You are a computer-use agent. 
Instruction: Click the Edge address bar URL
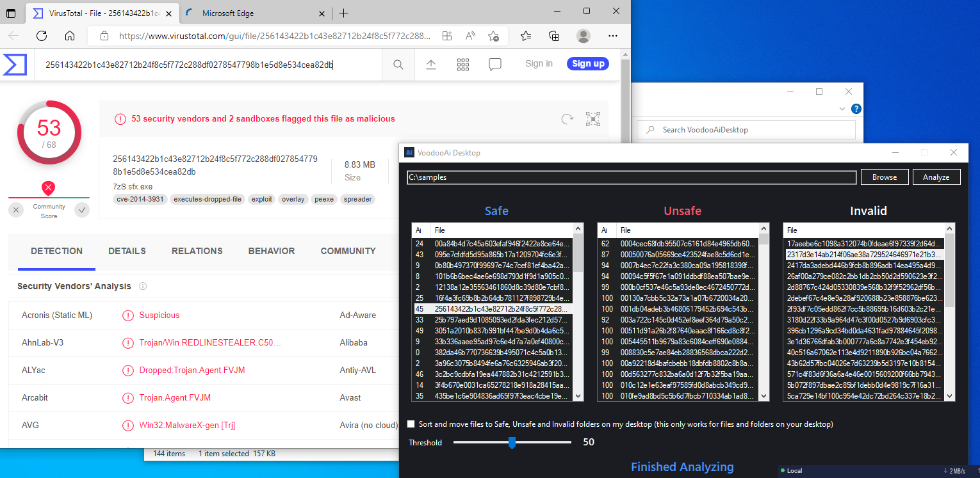[275, 36]
